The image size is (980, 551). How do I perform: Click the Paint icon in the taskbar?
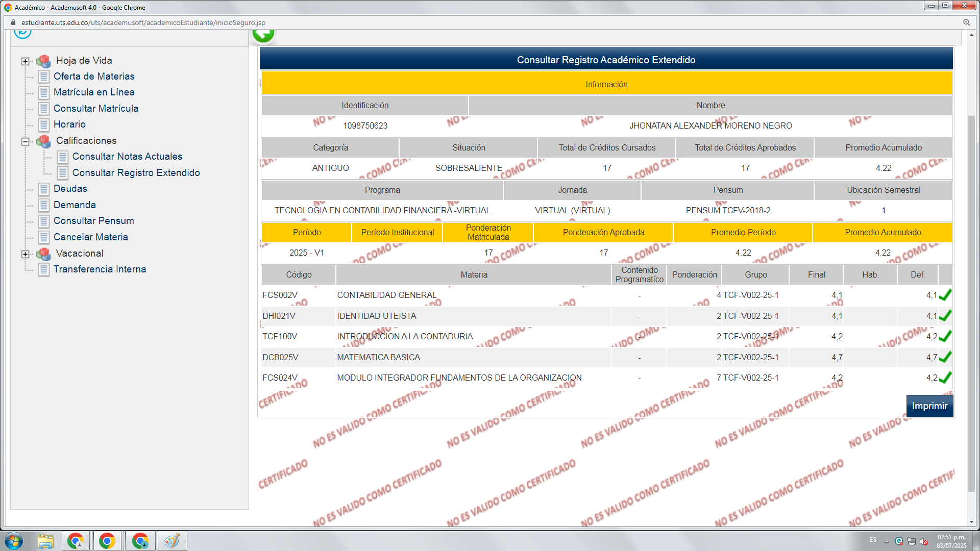tap(171, 541)
